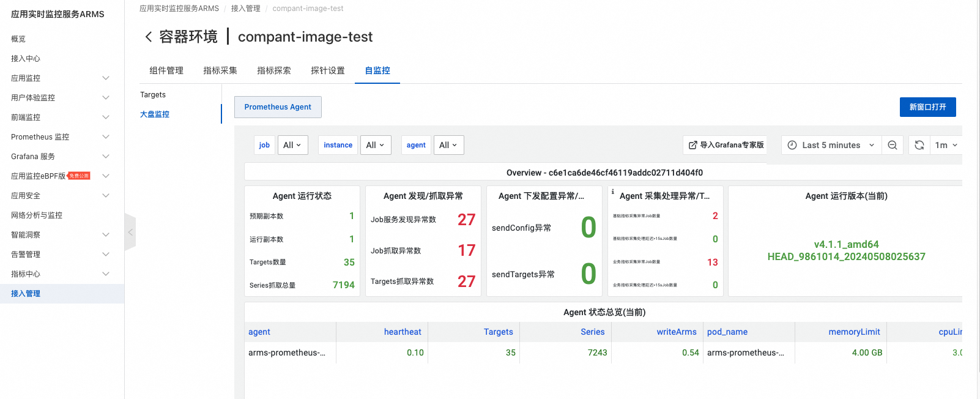Open the agent filter All dropdown
This screenshot has width=980, height=399.
(448, 145)
